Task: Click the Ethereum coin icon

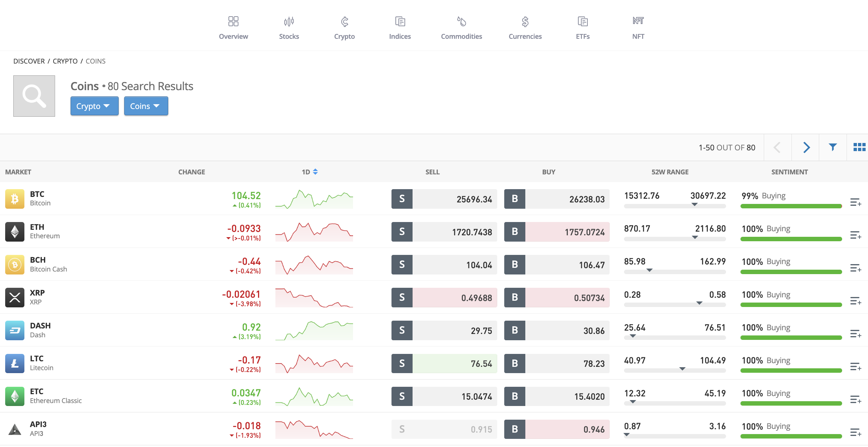Action: click(15, 232)
